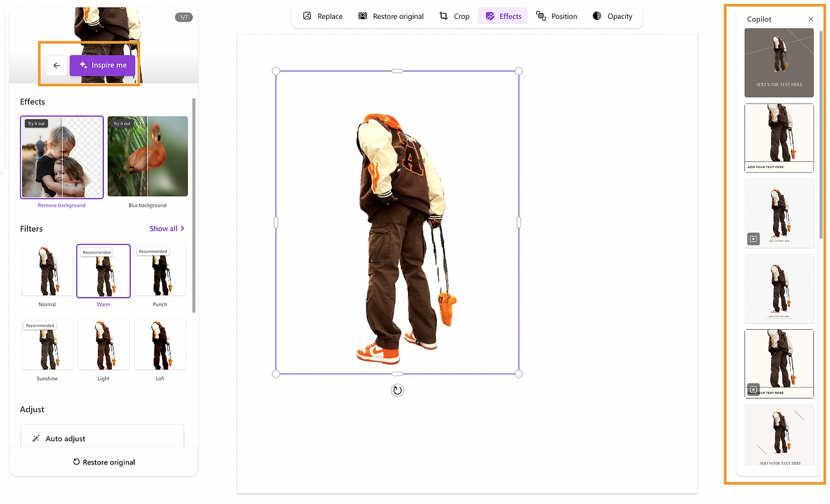This screenshot has width=830, height=504.
Task: Select the Effects tab in the toolbar
Action: (x=503, y=16)
